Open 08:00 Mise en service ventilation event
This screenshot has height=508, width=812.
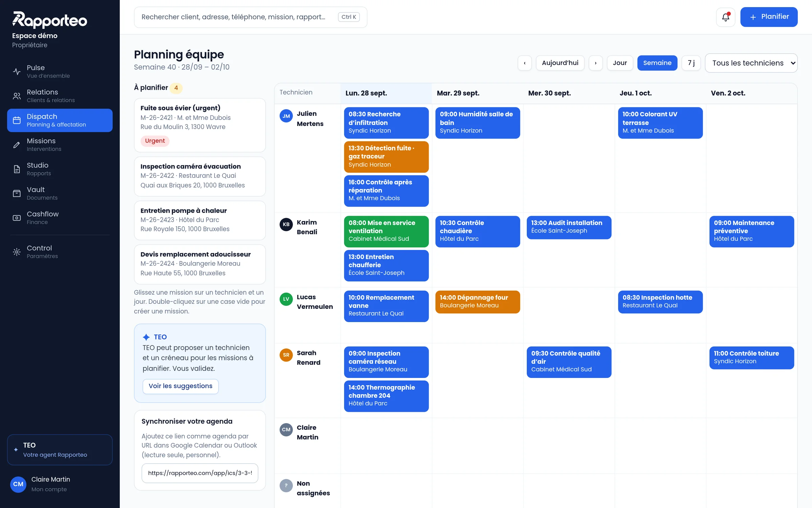tap(386, 232)
